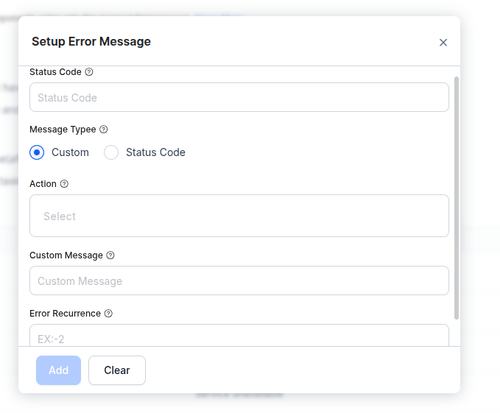This screenshot has height=413, width=500.
Task: Click the Clear button
Action: [x=117, y=370]
